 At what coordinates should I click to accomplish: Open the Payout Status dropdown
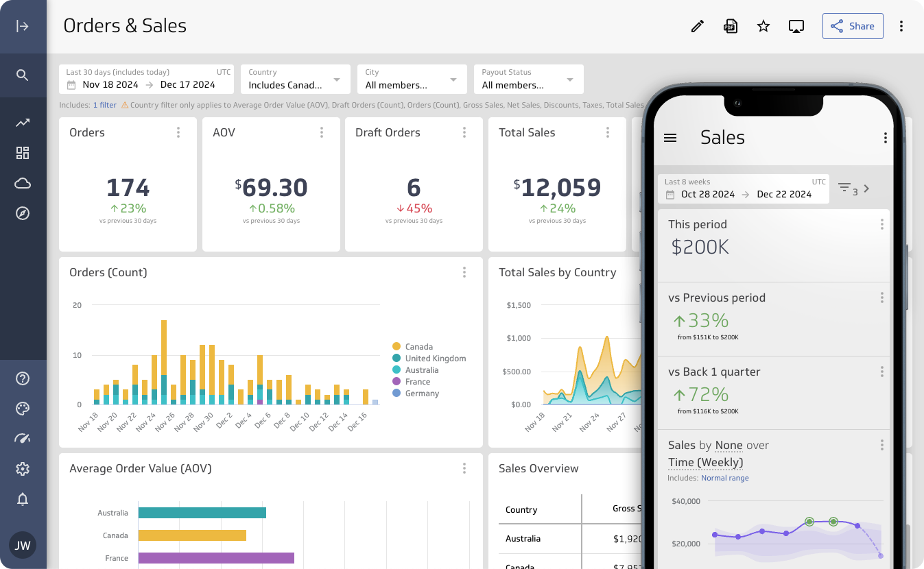pyautogui.click(x=569, y=79)
